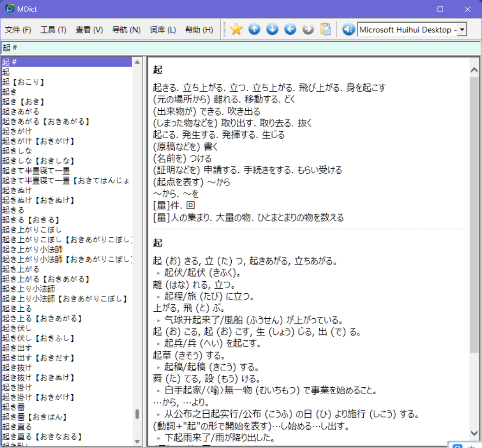This screenshot has width=482, height=448.
Task: Click example line 起伏/起伏 (きふく)
Action: (x=202, y=273)
